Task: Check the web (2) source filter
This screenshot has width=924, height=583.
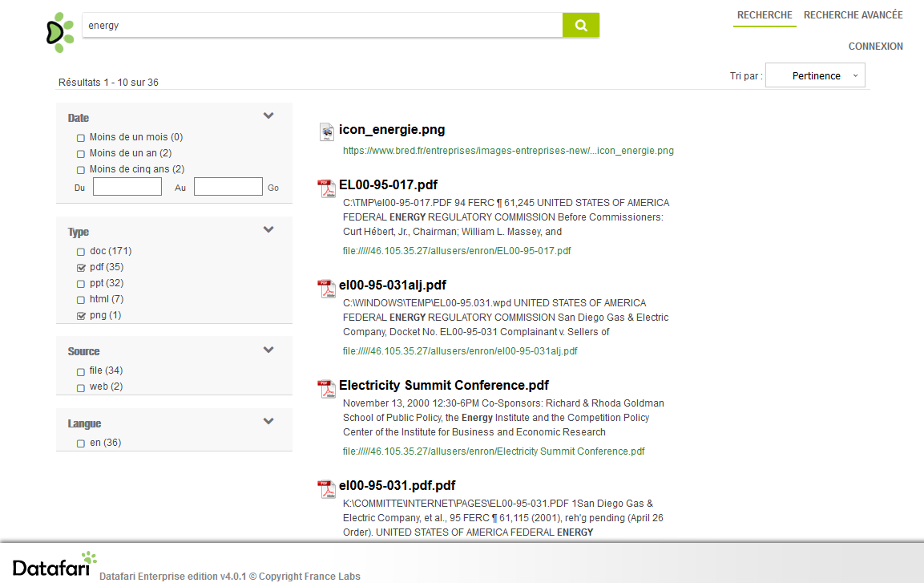Action: point(81,387)
